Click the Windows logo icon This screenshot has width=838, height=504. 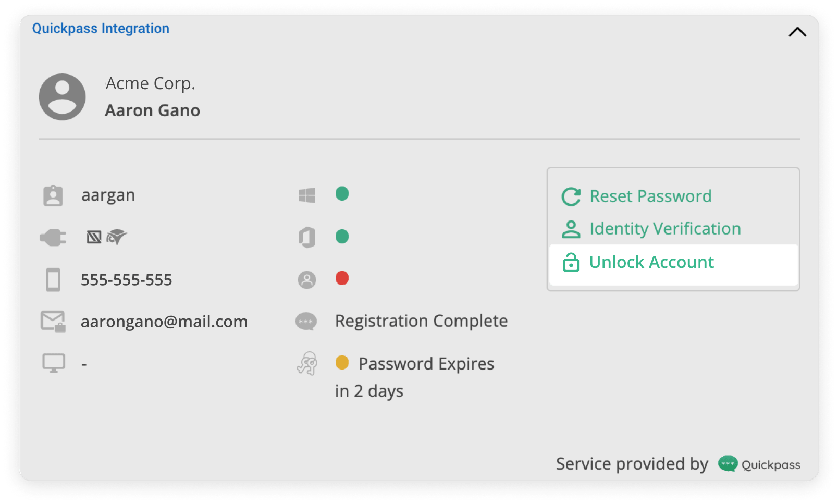pos(307,195)
